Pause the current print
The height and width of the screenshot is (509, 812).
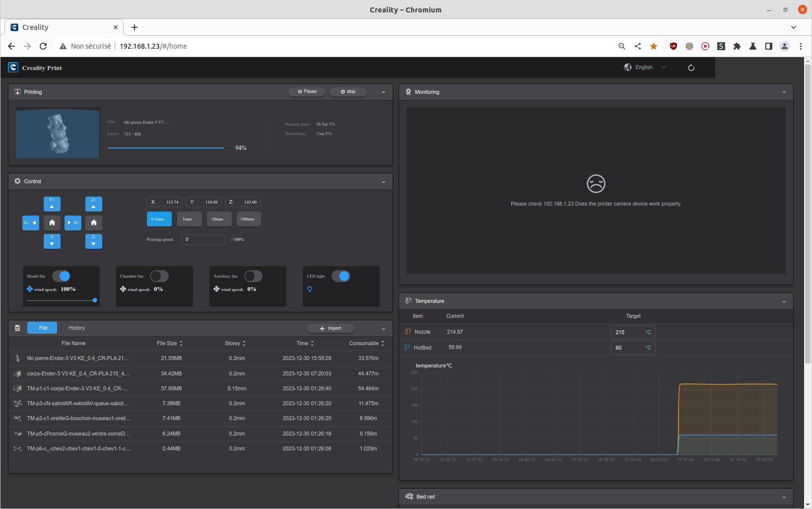pos(307,91)
